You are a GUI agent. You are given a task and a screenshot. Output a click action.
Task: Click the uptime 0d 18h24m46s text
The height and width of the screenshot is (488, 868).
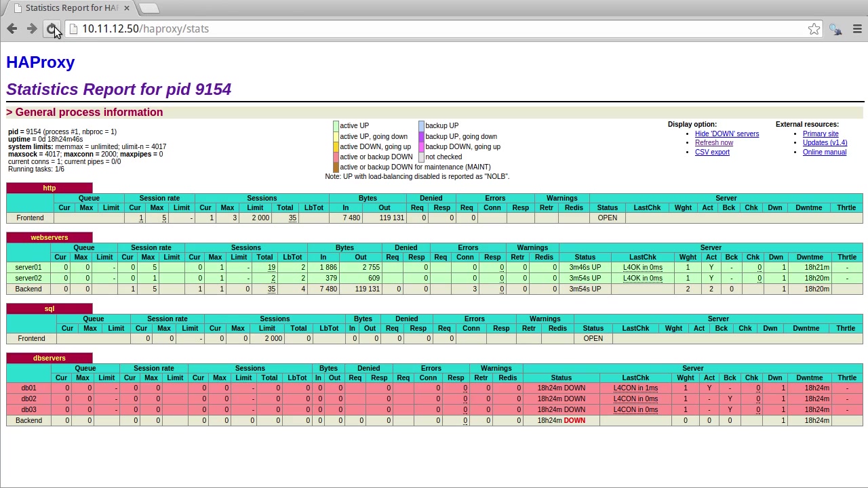(x=45, y=139)
